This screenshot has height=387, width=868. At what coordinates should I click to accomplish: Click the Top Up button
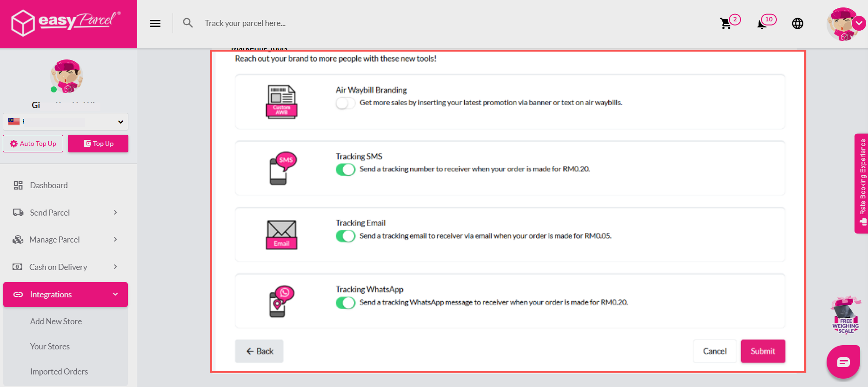click(98, 144)
